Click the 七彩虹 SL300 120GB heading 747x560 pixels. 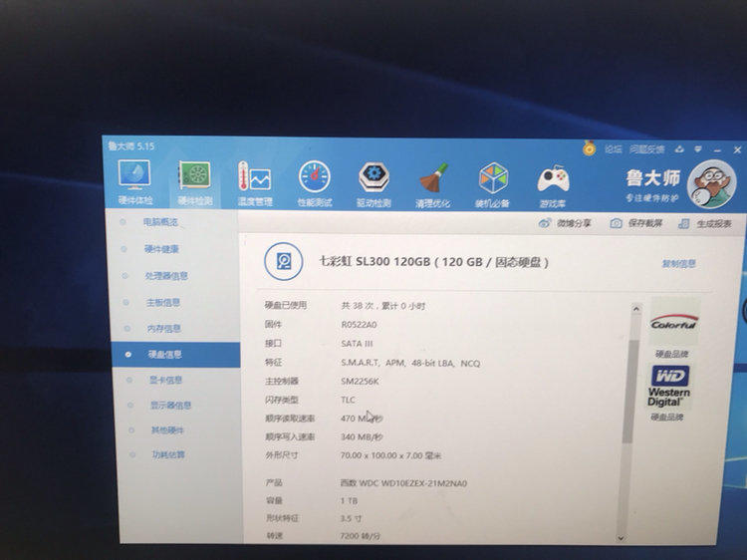[x=433, y=262]
